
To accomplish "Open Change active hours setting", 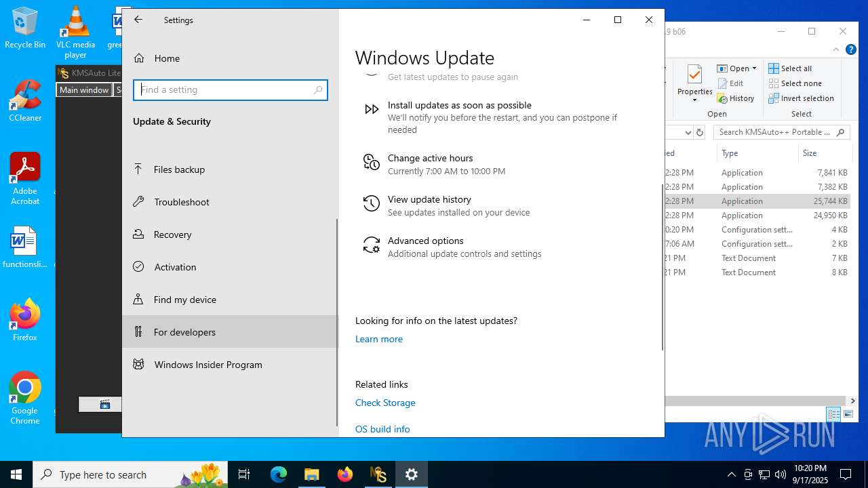I will point(502,164).
